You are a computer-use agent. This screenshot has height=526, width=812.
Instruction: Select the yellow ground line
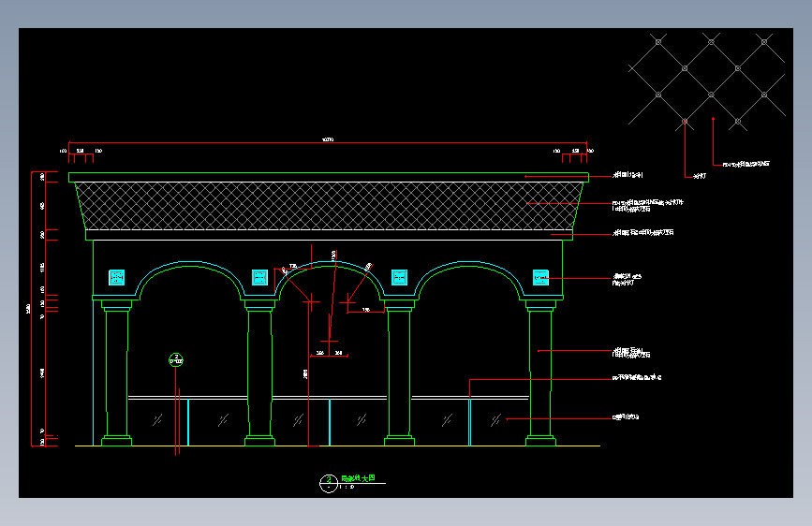coord(338,446)
